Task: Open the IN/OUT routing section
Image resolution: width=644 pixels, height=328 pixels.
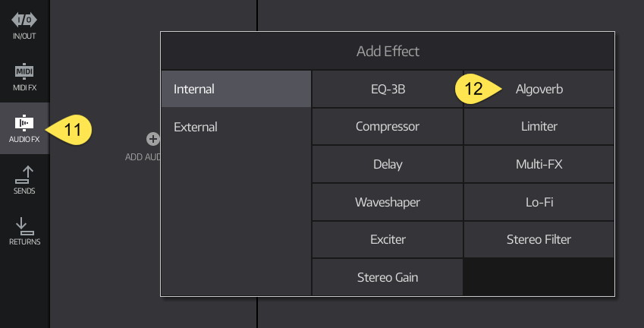Action: (24, 25)
